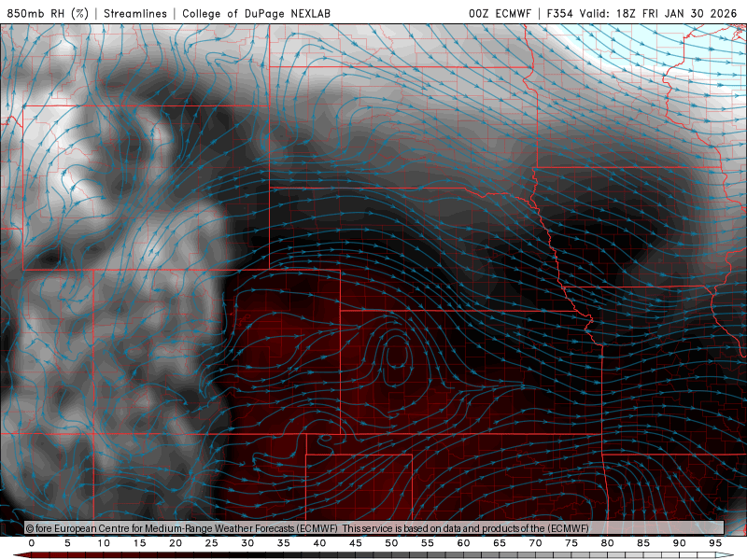Click the "20" value on the RH legend

(176, 543)
